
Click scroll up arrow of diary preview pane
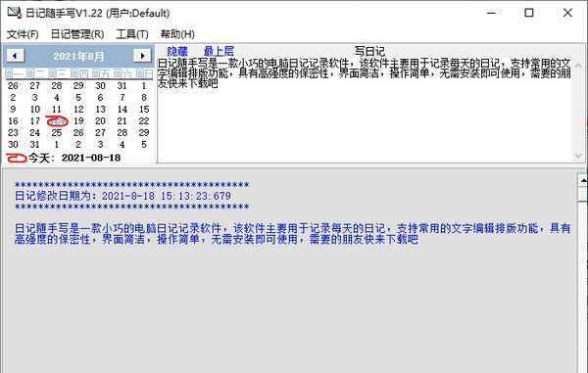tap(583, 180)
